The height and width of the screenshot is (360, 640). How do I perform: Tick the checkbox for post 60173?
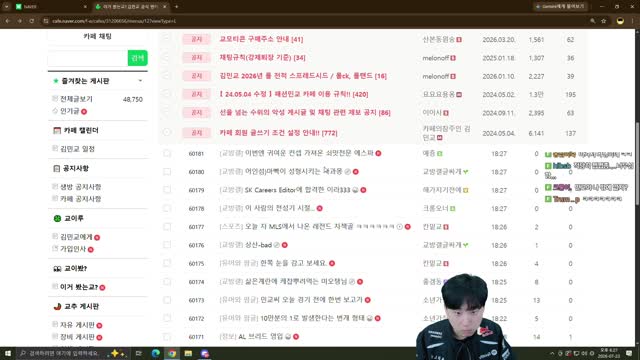point(167,300)
